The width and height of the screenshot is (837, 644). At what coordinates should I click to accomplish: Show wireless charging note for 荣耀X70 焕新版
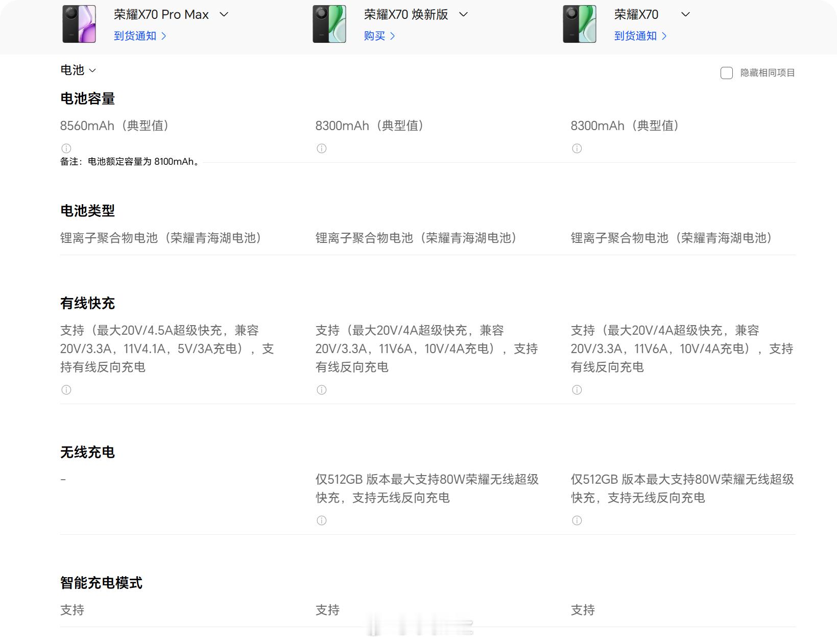coord(322,521)
